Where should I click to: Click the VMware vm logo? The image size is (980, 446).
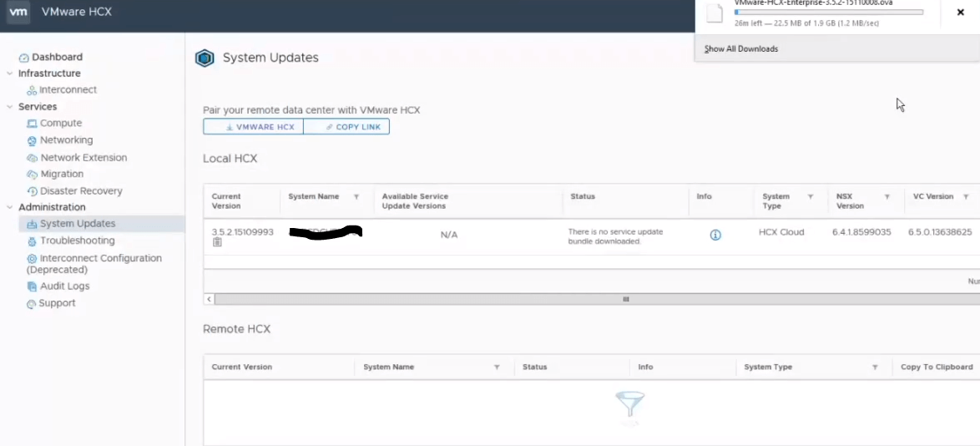pos(18,12)
